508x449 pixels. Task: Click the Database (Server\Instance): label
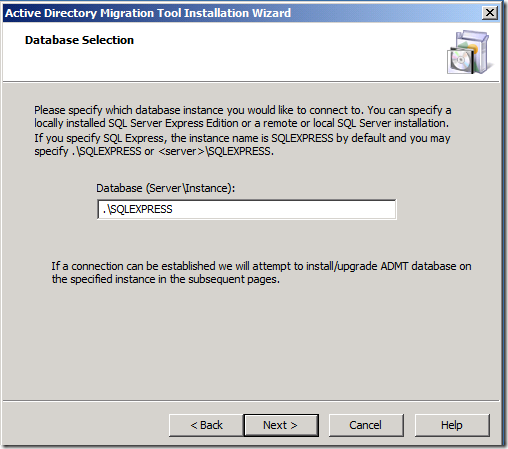(x=166, y=188)
